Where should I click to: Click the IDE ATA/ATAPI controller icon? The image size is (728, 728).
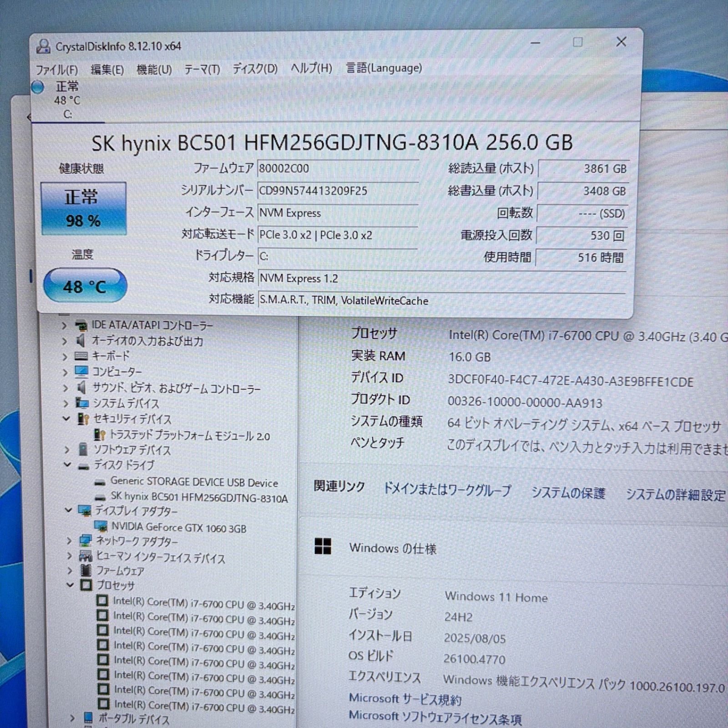pos(81,326)
